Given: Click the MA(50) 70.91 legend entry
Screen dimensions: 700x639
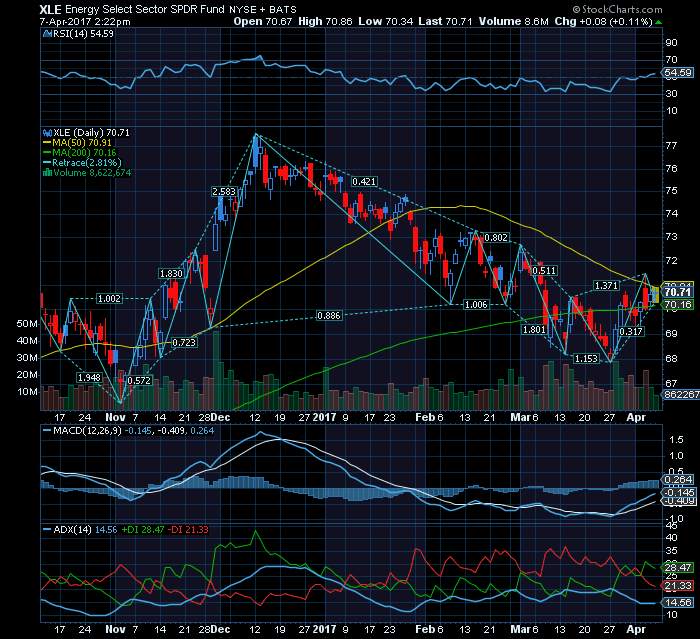Looking at the screenshot, I should [x=82, y=143].
